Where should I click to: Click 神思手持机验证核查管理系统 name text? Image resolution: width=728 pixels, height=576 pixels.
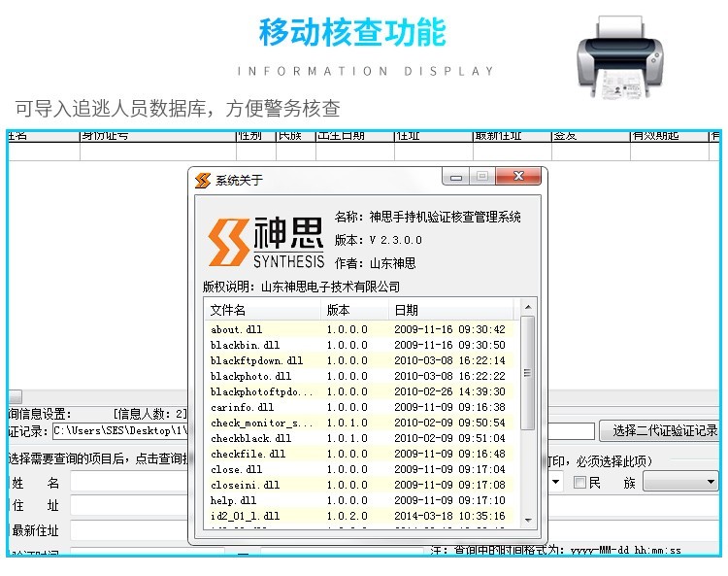tap(445, 217)
